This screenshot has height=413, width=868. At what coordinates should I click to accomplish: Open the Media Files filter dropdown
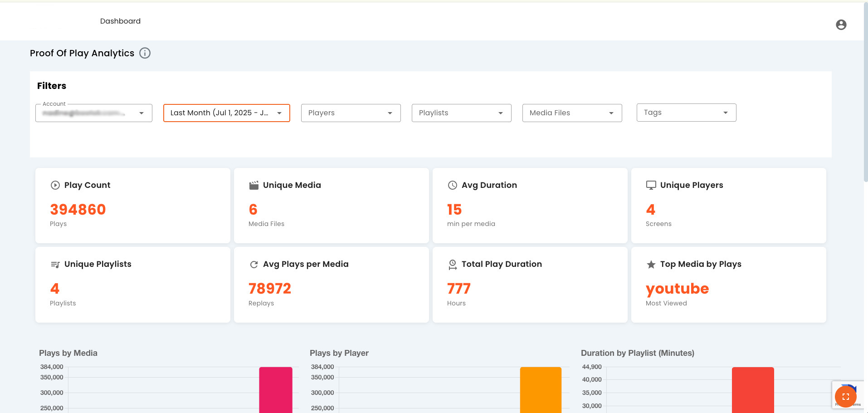point(572,113)
